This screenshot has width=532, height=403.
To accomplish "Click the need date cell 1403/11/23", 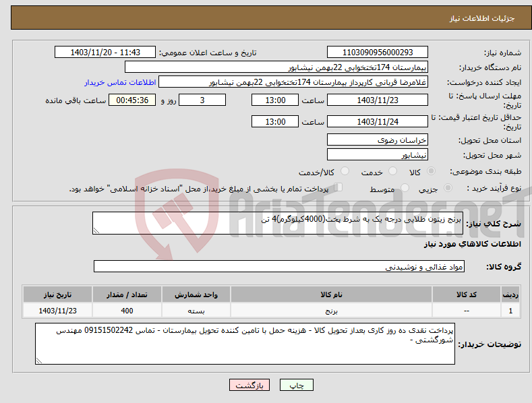I will 58,311.
